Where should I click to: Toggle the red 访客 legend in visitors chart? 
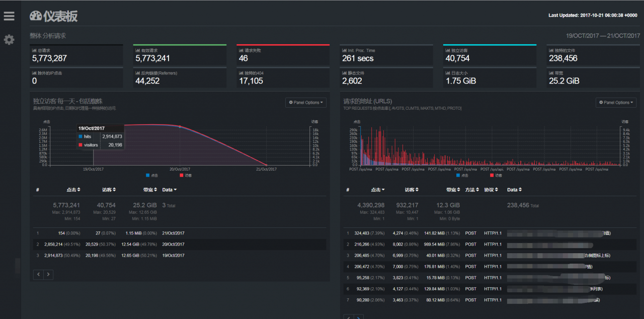click(x=185, y=175)
